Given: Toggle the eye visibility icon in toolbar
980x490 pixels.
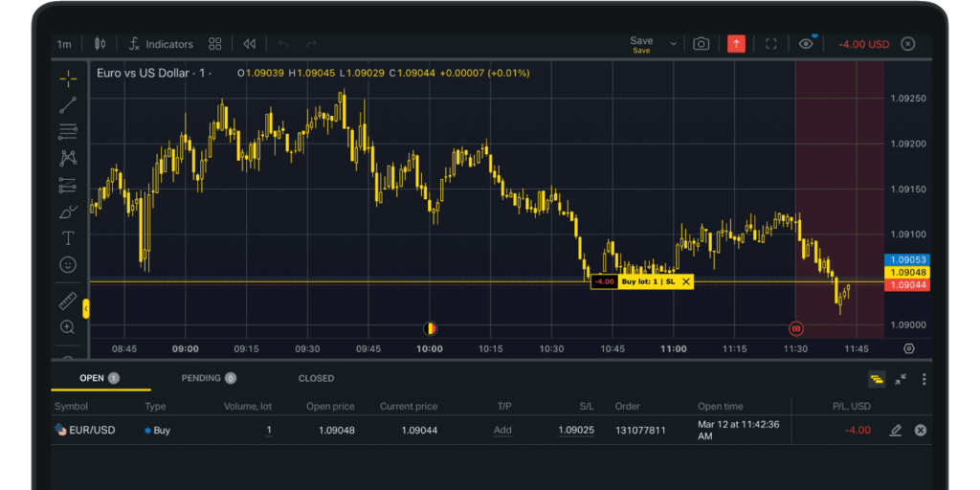Looking at the screenshot, I should (806, 44).
